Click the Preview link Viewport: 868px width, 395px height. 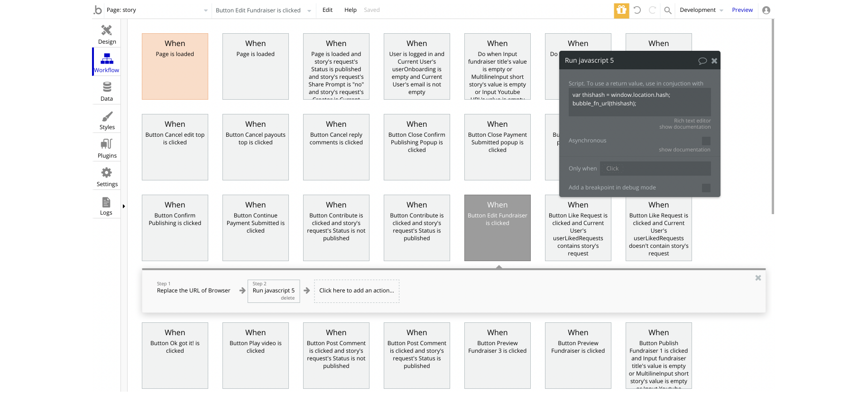[742, 10]
